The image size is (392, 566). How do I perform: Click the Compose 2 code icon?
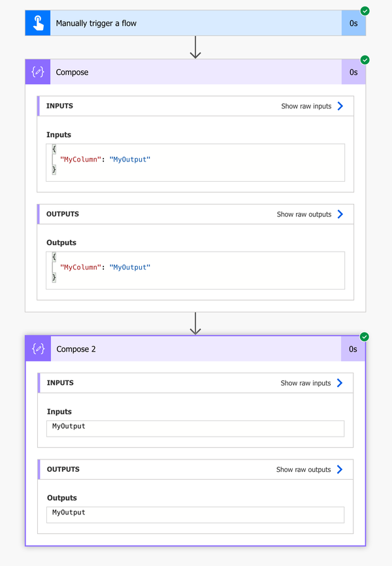click(x=37, y=349)
